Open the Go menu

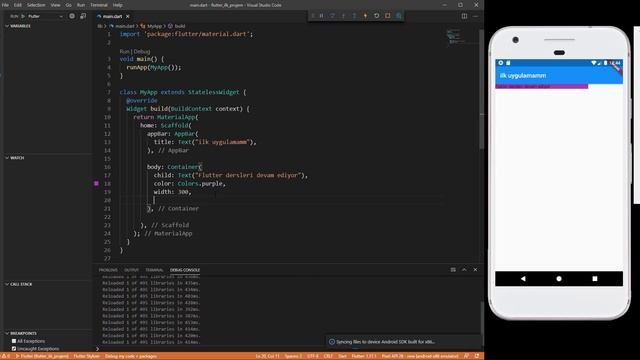[x=68, y=5]
